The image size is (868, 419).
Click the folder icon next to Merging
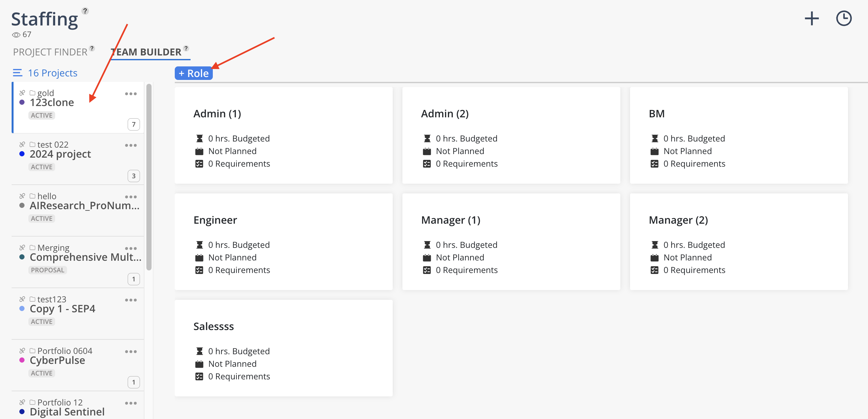[x=32, y=247]
